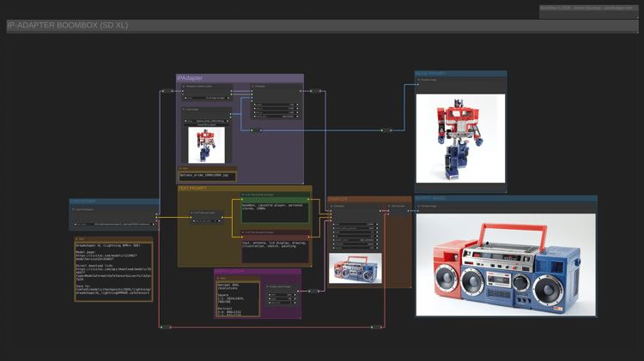Collapse the CLIP Set Last Layer node
This screenshot has height=361, width=644.
(193, 214)
